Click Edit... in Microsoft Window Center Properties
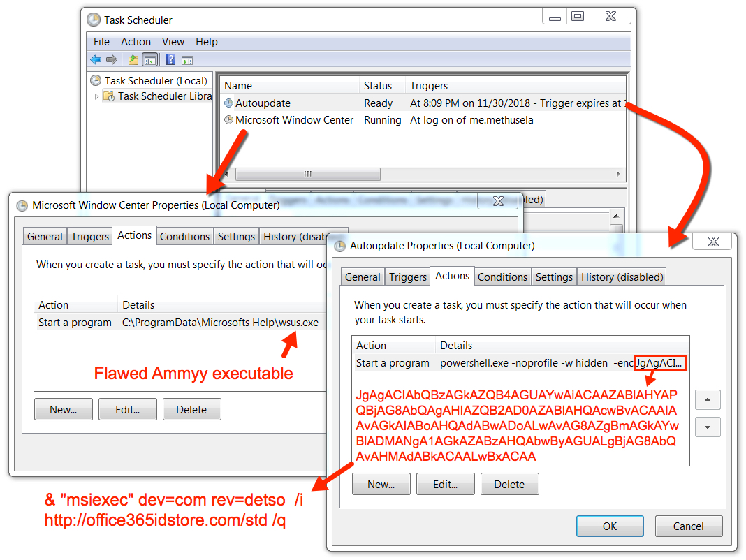 [x=128, y=410]
